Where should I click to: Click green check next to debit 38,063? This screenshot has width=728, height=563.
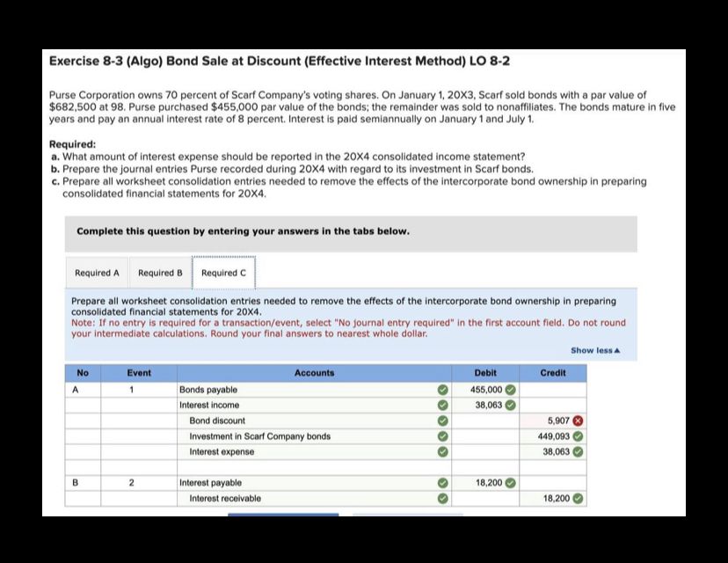[x=510, y=405]
